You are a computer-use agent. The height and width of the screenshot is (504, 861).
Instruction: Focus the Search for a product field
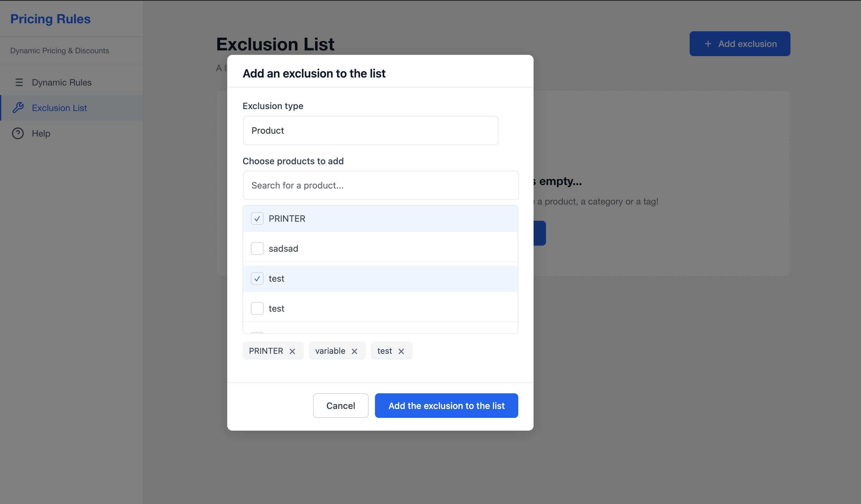click(381, 185)
